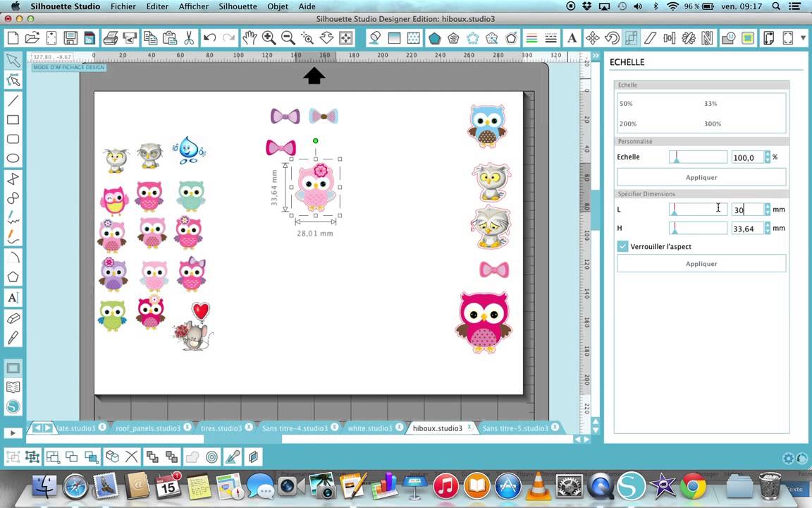The width and height of the screenshot is (812, 508).
Task: Open the Library book icon
Action: 13,387
